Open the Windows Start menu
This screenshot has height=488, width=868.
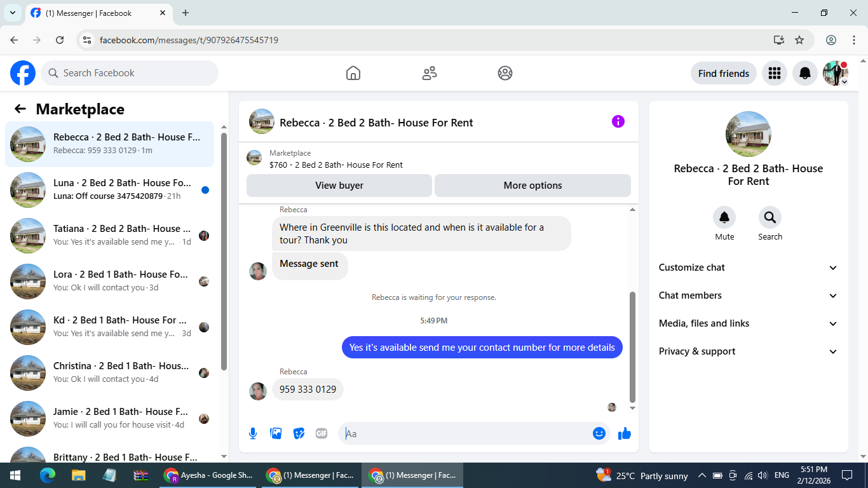tap(15, 475)
